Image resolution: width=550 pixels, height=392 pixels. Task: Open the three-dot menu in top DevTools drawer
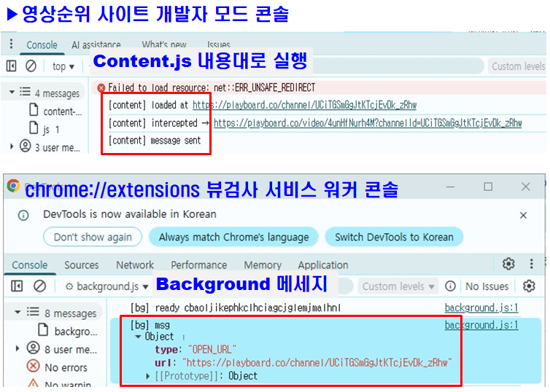[x=11, y=44]
